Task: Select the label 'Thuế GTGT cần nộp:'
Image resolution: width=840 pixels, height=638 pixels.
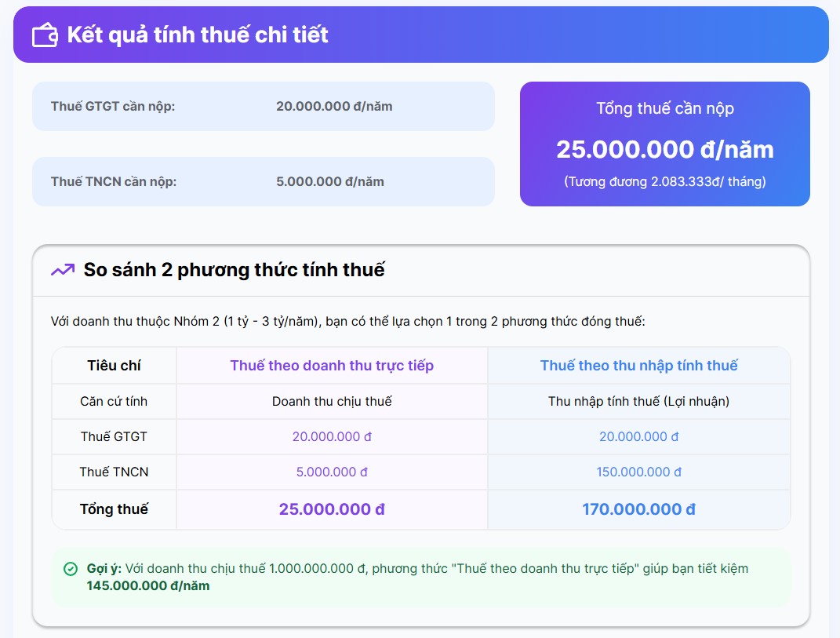Action: click(113, 106)
